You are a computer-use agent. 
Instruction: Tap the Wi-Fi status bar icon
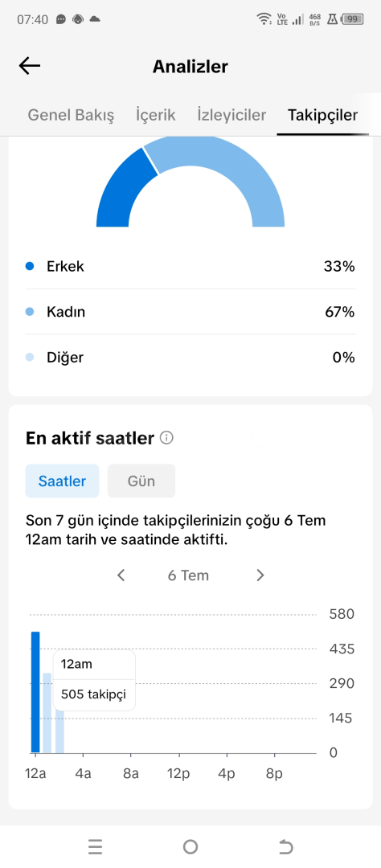click(x=264, y=19)
